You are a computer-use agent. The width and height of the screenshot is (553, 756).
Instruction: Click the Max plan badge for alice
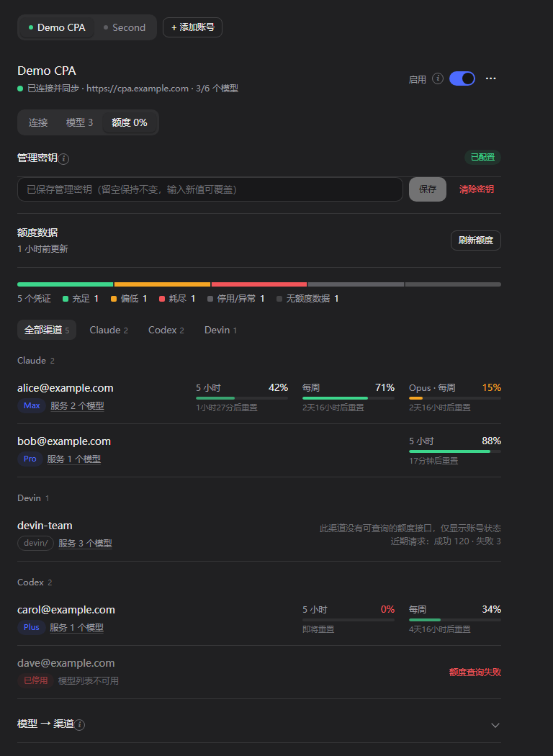(32, 405)
